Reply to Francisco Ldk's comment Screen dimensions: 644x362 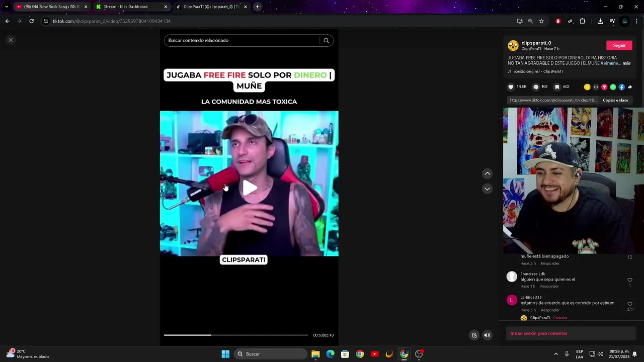(549, 286)
